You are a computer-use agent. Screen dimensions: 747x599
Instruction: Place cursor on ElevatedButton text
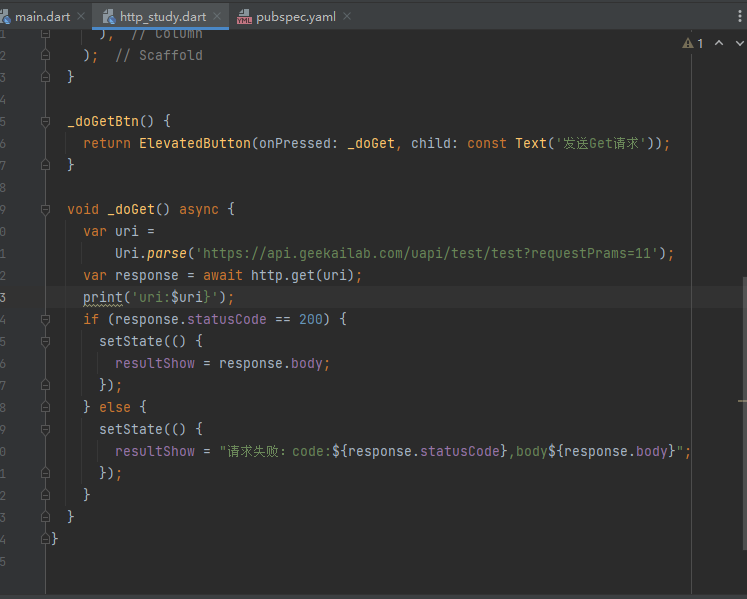pos(195,143)
